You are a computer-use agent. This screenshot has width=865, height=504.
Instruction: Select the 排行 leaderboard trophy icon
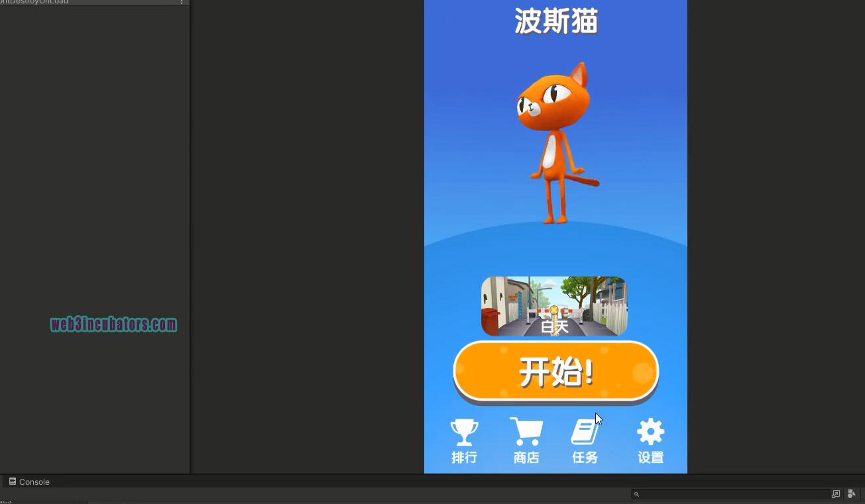coord(464,431)
